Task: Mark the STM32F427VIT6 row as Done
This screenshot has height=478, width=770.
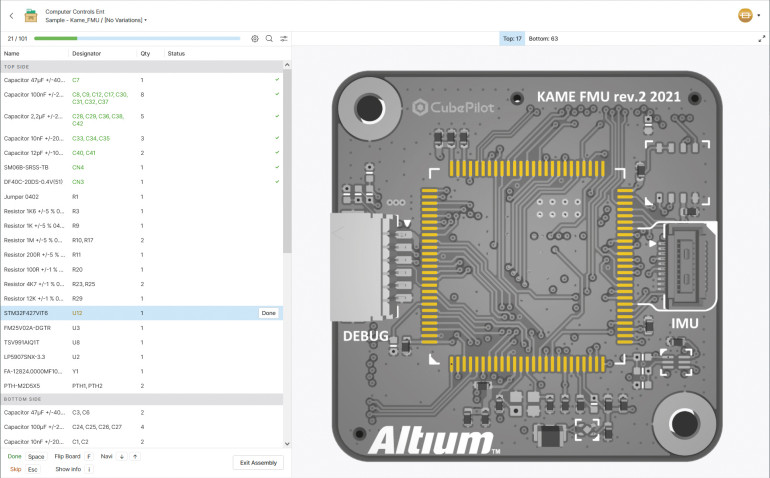Action: pos(268,313)
